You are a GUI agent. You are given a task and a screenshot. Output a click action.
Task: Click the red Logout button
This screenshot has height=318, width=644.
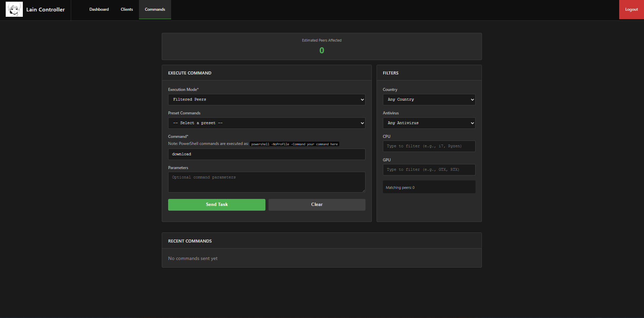click(631, 9)
